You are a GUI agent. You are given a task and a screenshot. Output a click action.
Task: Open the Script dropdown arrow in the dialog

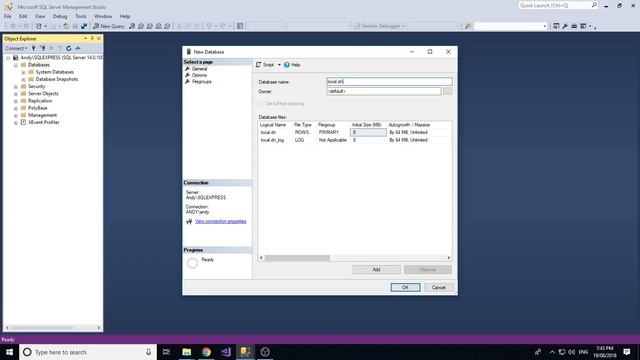pyautogui.click(x=279, y=65)
